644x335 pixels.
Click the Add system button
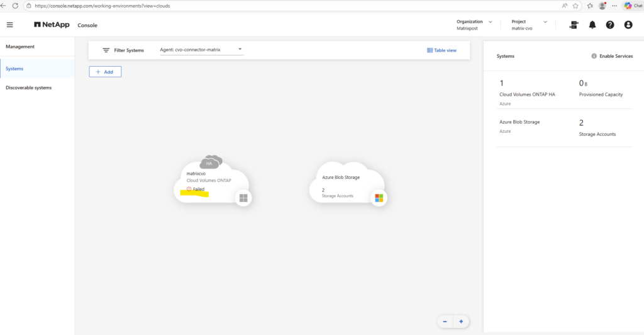[104, 72]
